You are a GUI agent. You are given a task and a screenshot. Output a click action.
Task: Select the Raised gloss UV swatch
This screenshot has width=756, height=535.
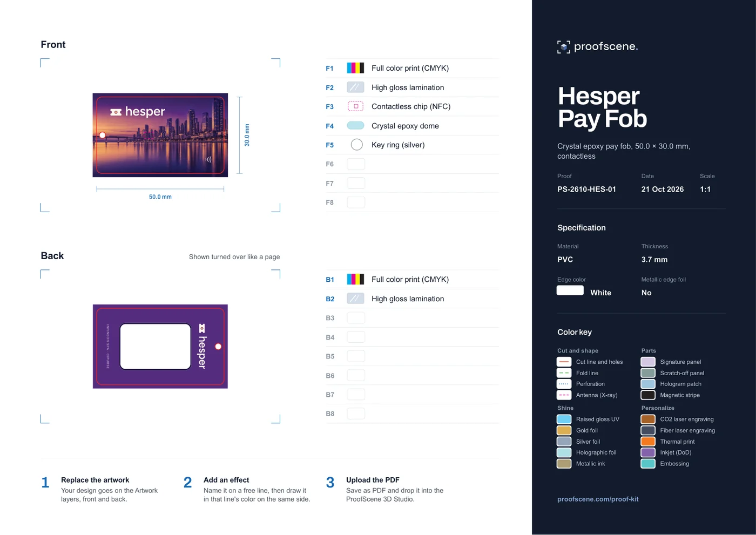point(564,419)
